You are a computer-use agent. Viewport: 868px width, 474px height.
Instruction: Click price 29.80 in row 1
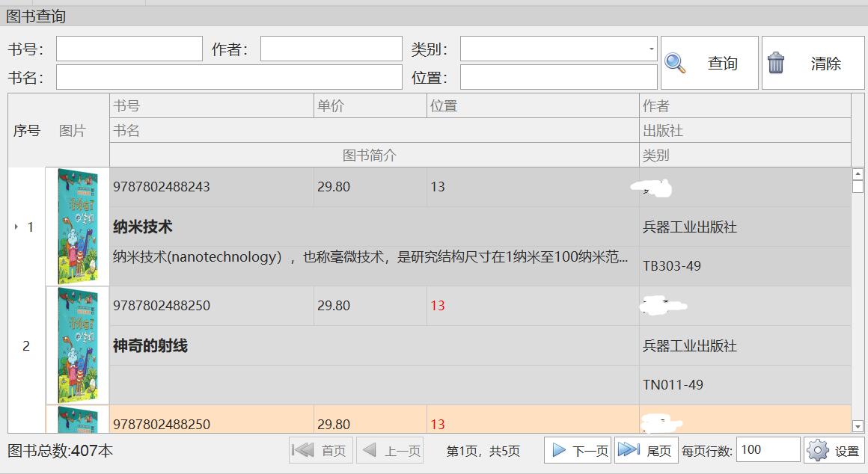(x=333, y=187)
